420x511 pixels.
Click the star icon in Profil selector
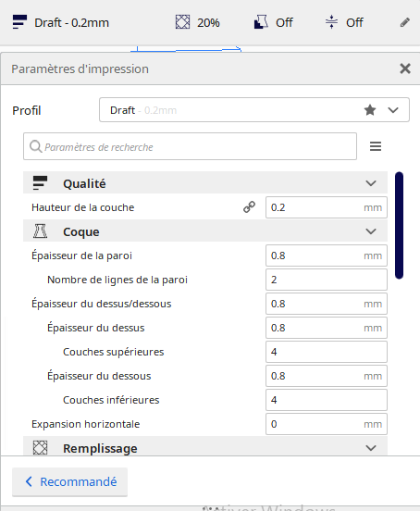coord(370,110)
